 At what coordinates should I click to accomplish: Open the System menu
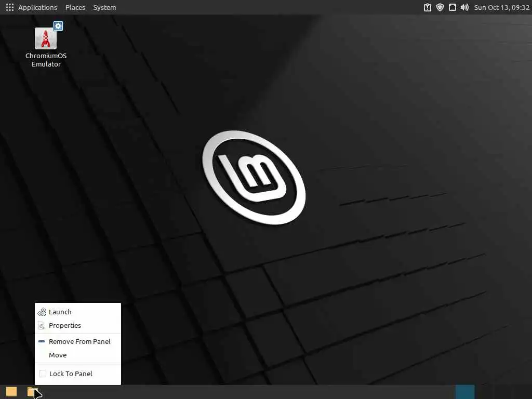tap(104, 7)
